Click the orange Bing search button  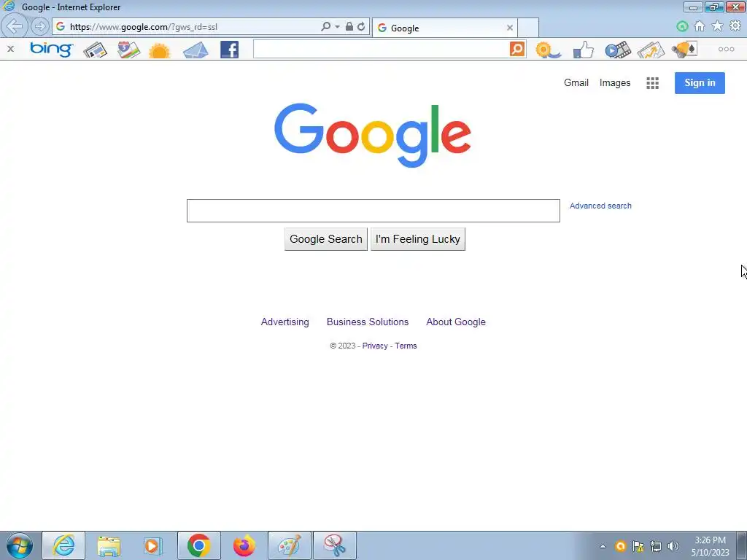(517, 49)
